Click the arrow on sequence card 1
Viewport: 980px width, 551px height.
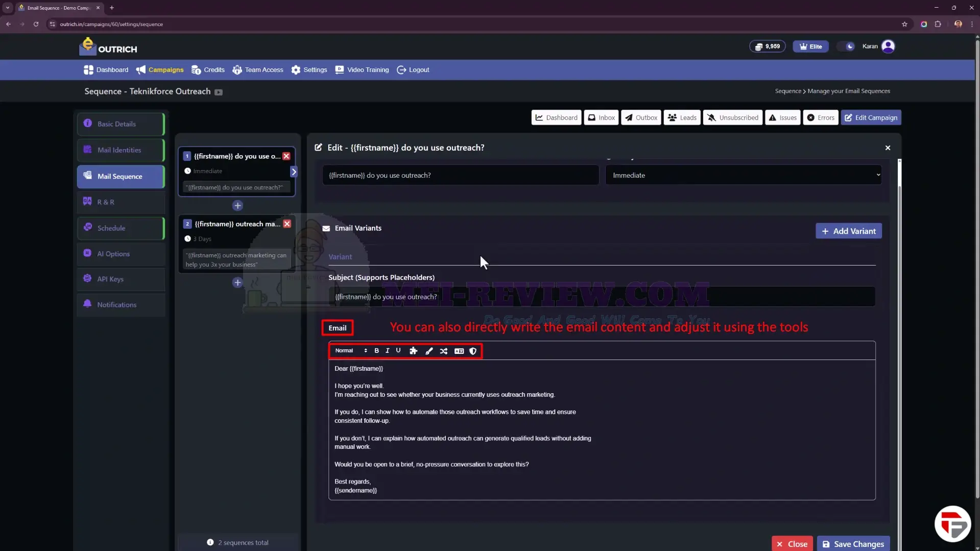pyautogui.click(x=294, y=172)
